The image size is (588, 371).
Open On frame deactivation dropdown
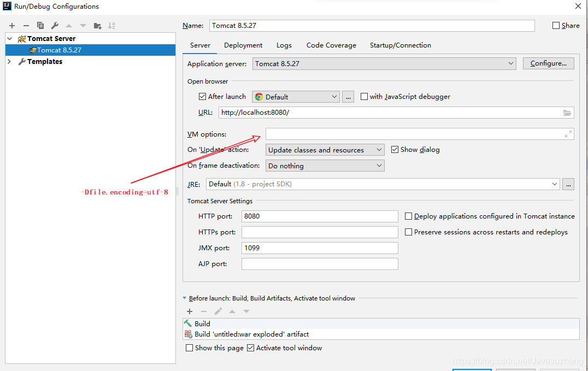coord(325,166)
